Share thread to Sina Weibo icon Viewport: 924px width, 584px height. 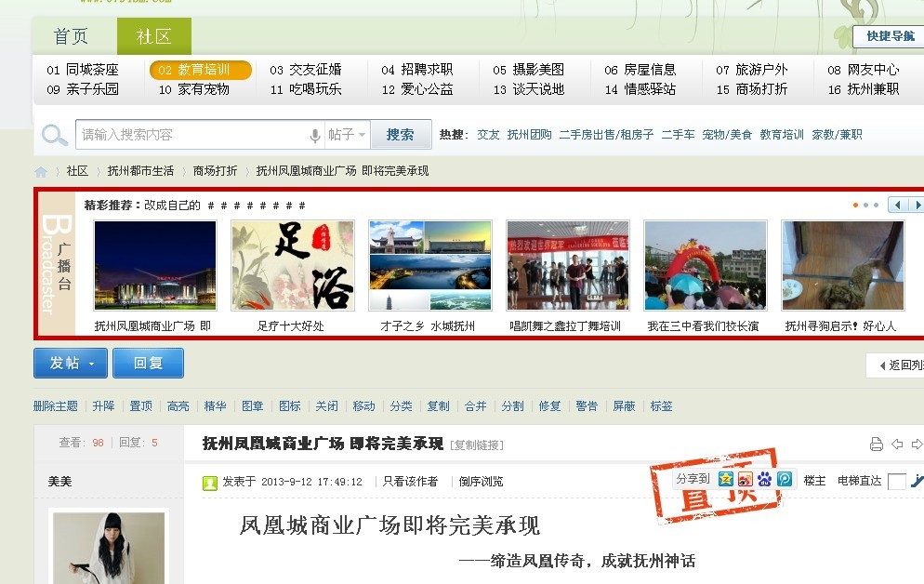745,479
